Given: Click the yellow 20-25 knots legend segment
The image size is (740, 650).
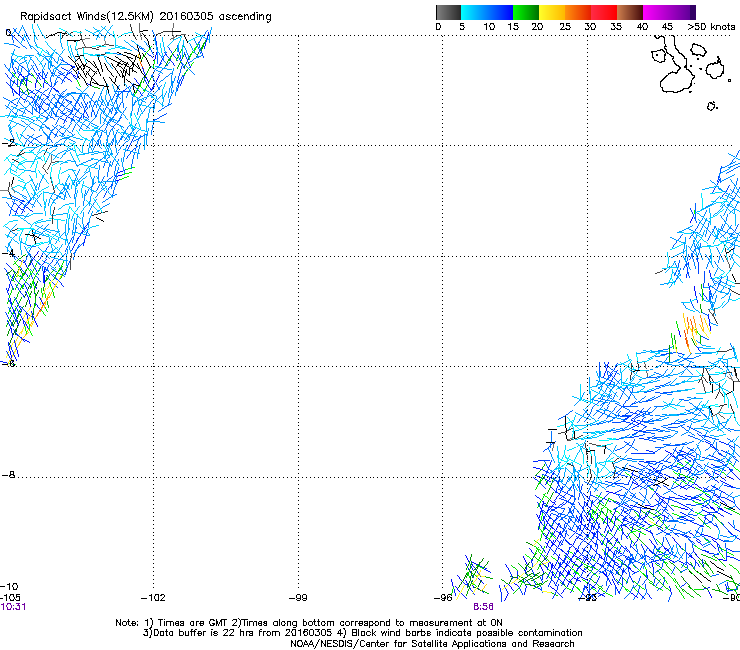Looking at the screenshot, I should point(552,12).
